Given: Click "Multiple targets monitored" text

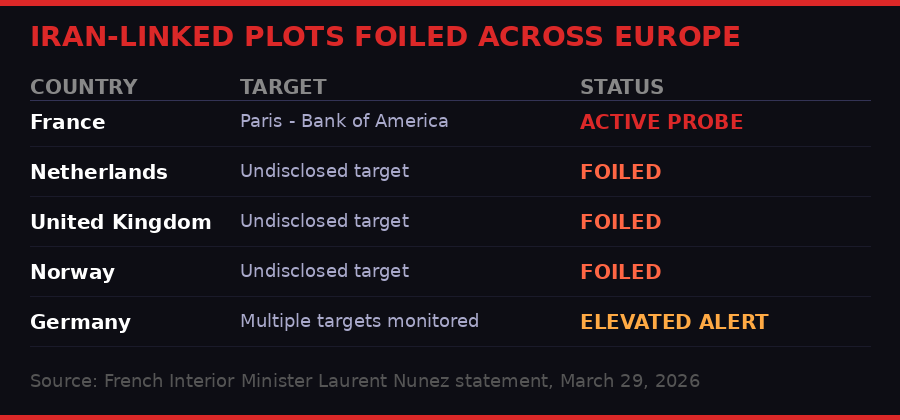Looking at the screenshot, I should click(359, 321).
